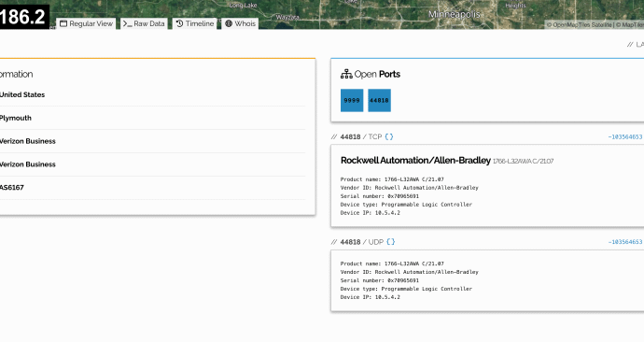Click the Open Ports network icon
This screenshot has width=644, height=342.
(x=346, y=74)
